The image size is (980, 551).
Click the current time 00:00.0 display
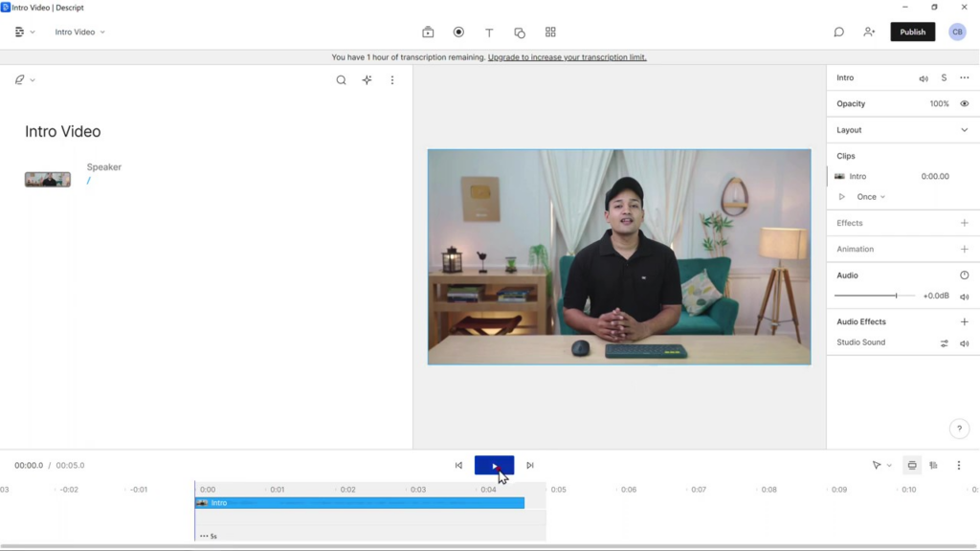pos(29,466)
